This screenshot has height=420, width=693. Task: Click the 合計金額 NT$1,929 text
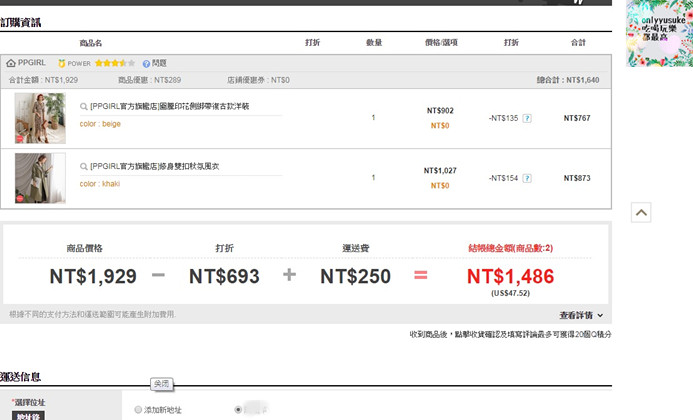coord(43,80)
